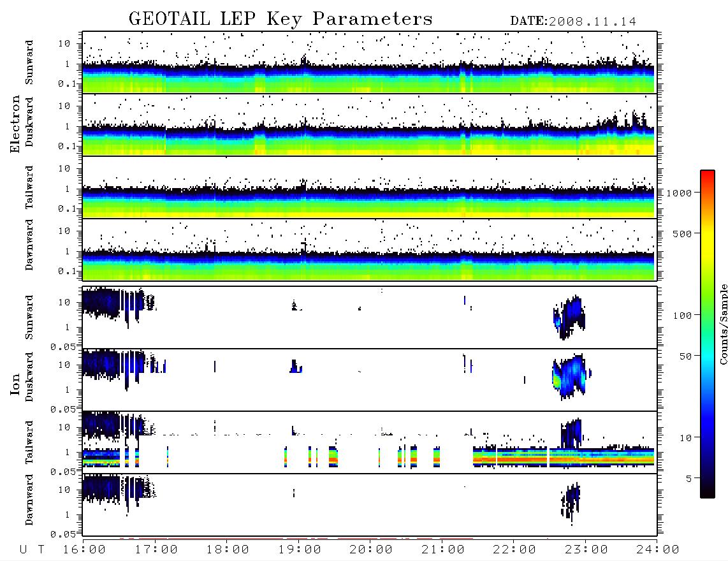Select the Electron Duskward spectrogram panel
The height and width of the screenshot is (561, 728).
pyautogui.click(x=370, y=125)
